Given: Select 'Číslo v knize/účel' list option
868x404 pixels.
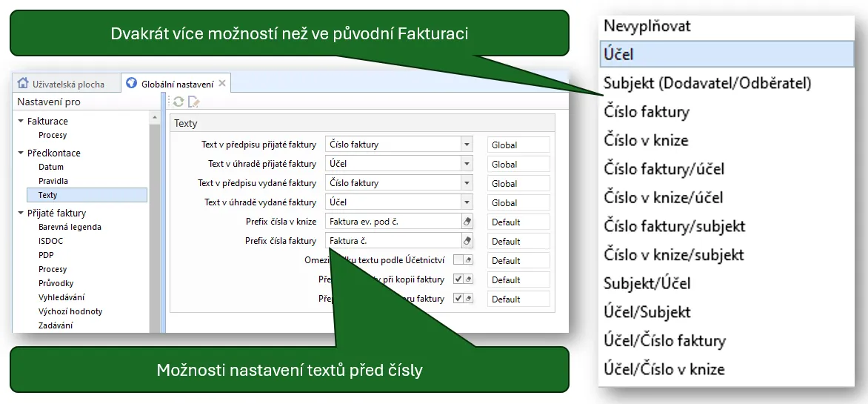Looking at the screenshot, I should pos(664,197).
